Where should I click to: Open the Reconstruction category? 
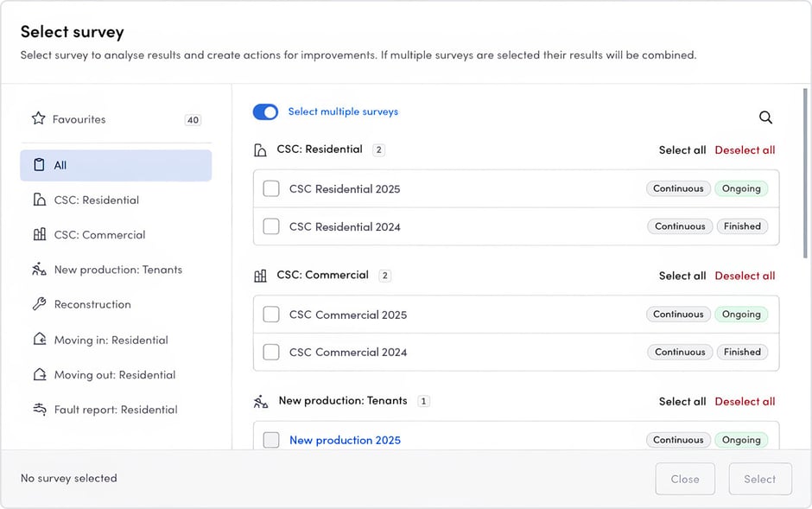[116, 304]
